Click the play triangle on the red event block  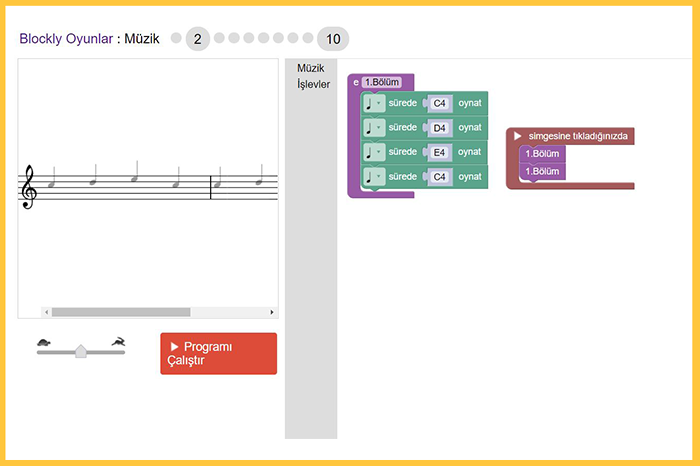(x=517, y=136)
